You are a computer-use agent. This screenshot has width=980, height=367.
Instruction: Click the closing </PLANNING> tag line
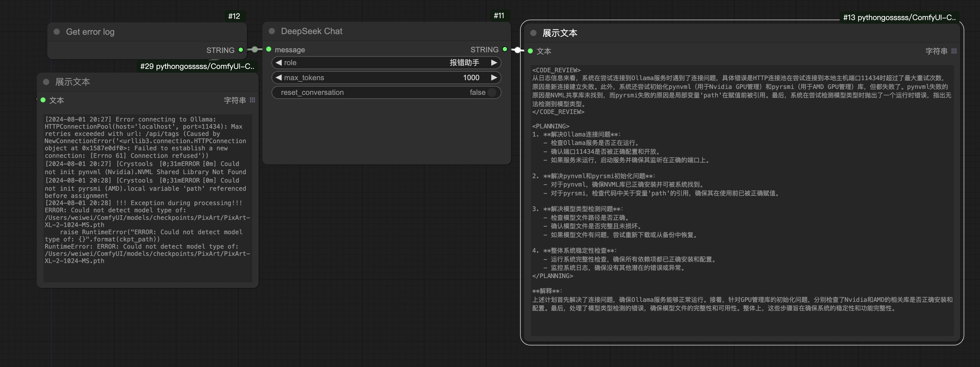point(552,276)
